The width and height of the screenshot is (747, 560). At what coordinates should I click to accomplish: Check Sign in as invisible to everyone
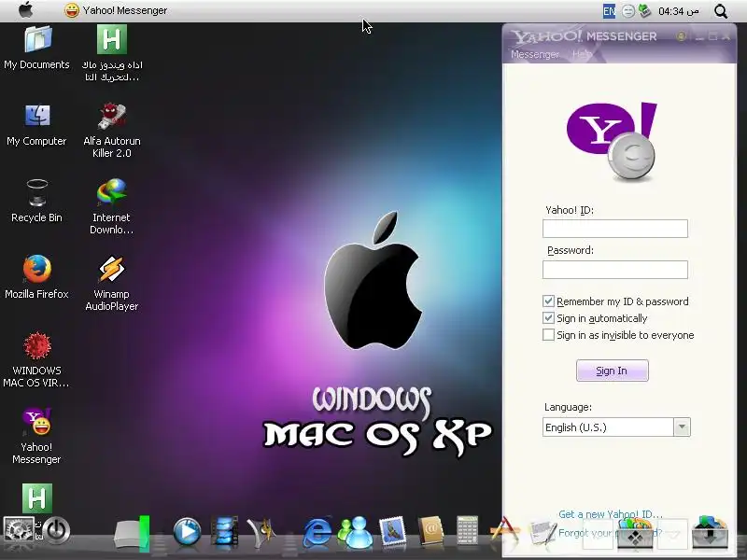548,335
